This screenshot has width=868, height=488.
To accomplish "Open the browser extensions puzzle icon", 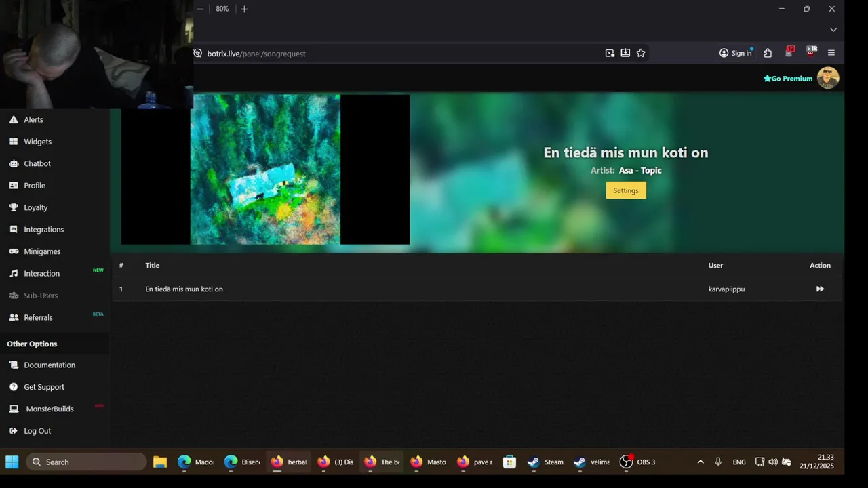I will pos(768,53).
